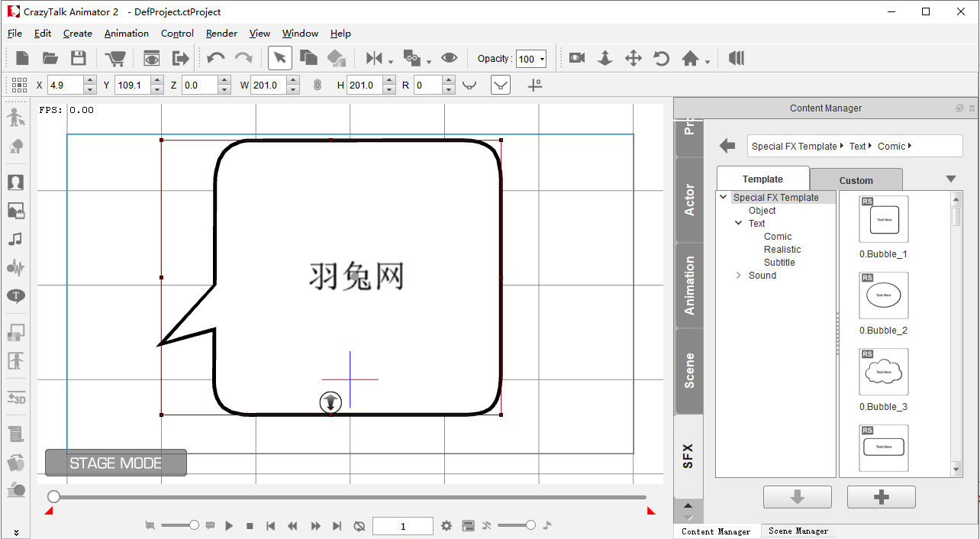Click the Preview eye icon in toolbar
Image resolution: width=980 pixels, height=539 pixels.
pos(152,59)
